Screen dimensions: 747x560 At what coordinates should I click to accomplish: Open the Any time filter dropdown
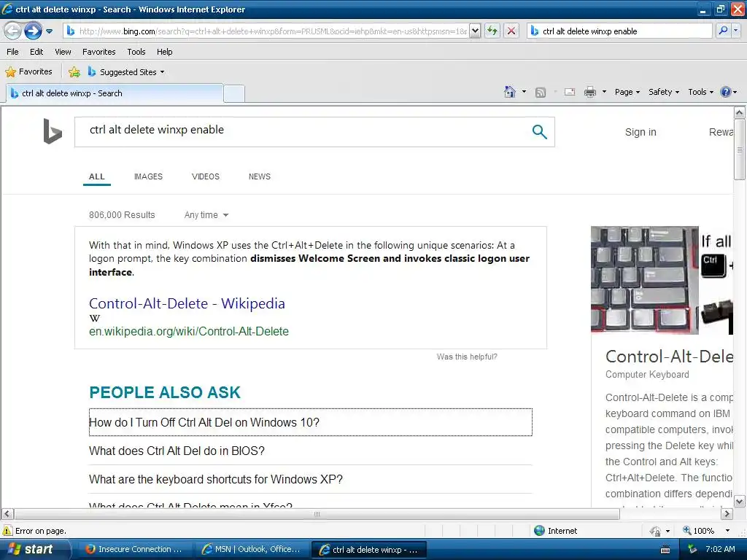point(206,215)
